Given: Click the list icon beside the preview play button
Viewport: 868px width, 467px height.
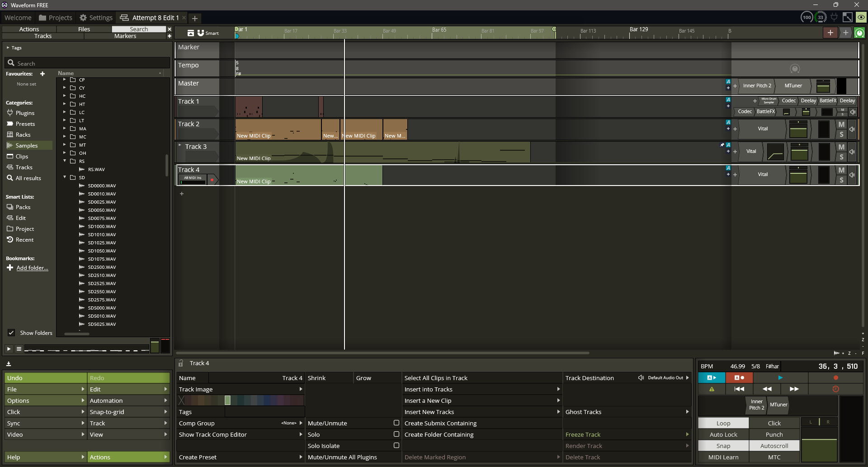Looking at the screenshot, I should point(19,349).
